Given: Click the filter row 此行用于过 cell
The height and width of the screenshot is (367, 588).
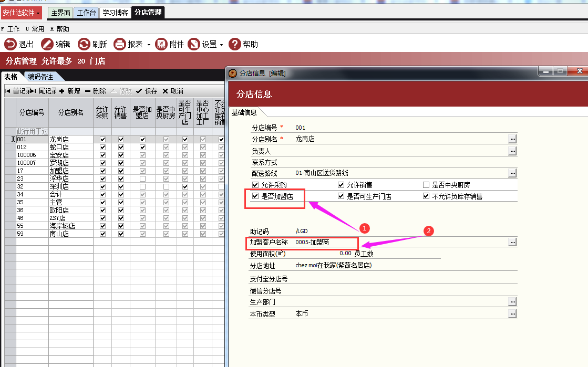Looking at the screenshot, I should click(x=32, y=131).
